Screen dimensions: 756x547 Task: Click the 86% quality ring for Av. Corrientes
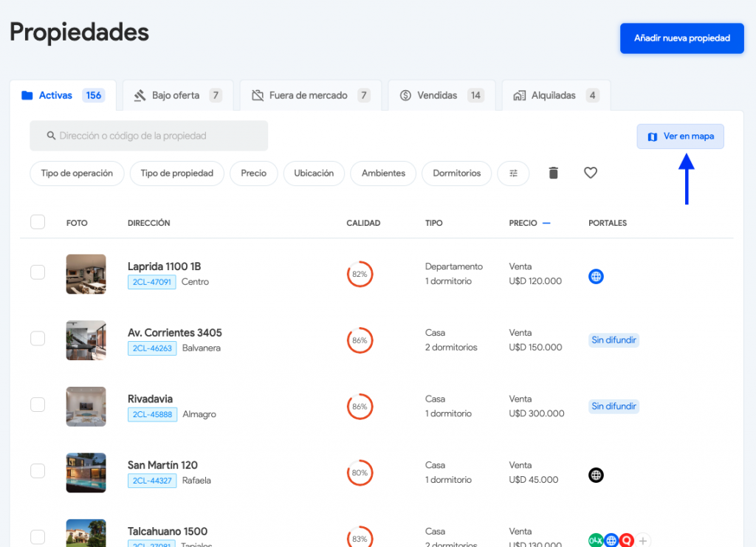(360, 340)
